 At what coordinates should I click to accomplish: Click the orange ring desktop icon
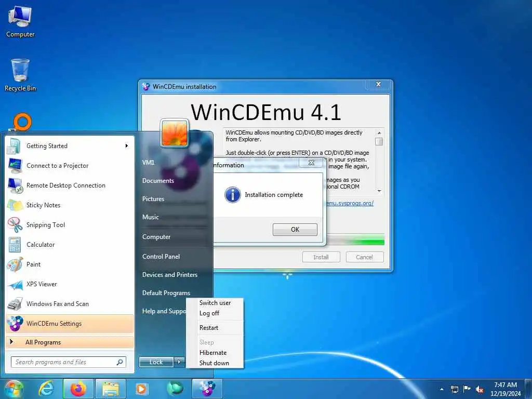22,122
